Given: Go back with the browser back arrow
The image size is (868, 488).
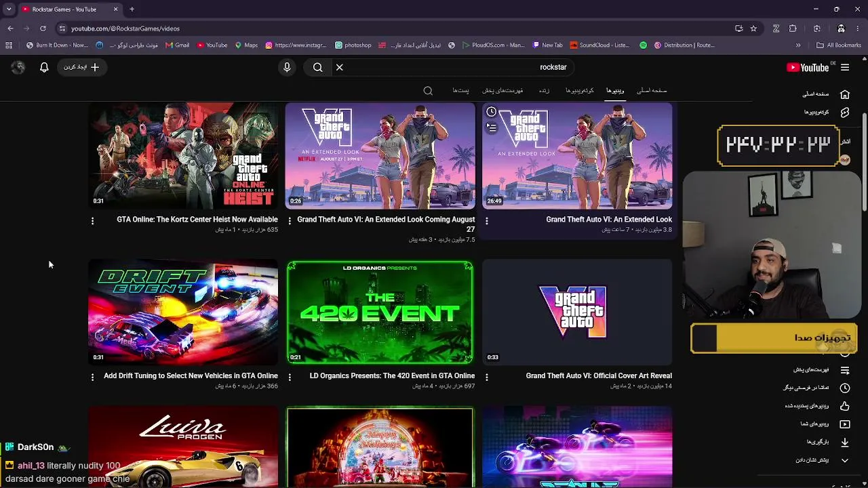Looking at the screenshot, I should point(10,28).
